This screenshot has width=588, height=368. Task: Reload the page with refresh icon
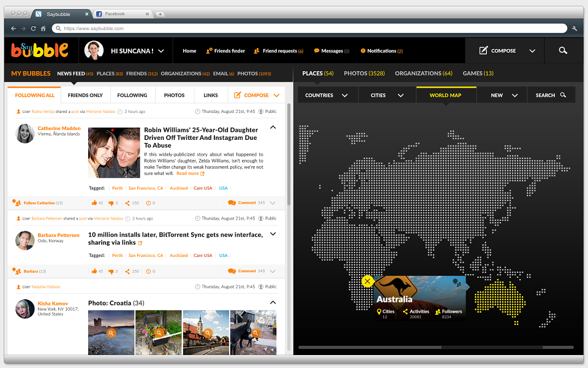33,29
